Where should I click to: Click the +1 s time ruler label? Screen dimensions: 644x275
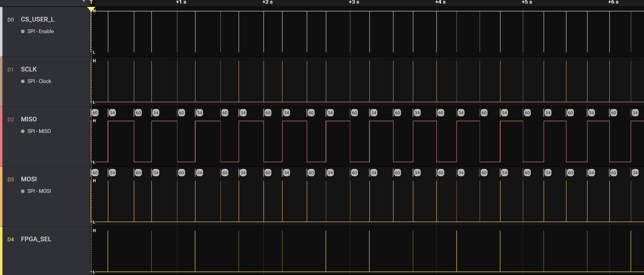[181, 2]
